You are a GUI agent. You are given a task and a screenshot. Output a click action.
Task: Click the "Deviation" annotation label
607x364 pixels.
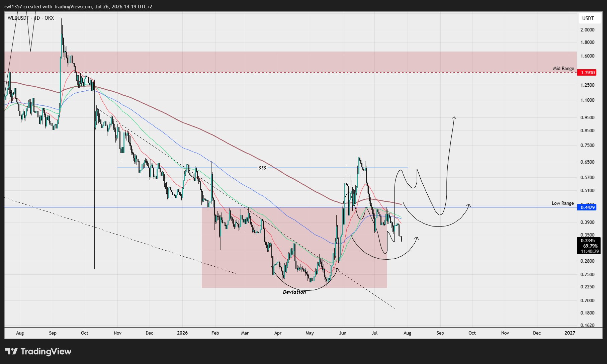click(x=294, y=292)
